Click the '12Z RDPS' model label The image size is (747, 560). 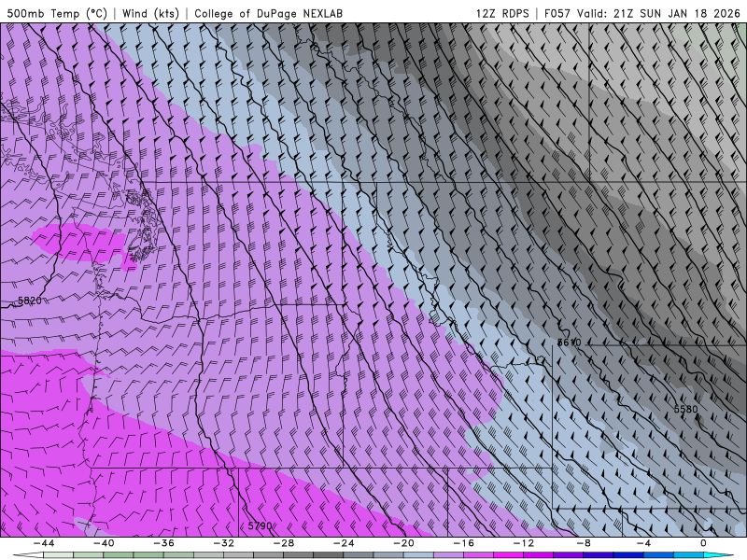502,13
